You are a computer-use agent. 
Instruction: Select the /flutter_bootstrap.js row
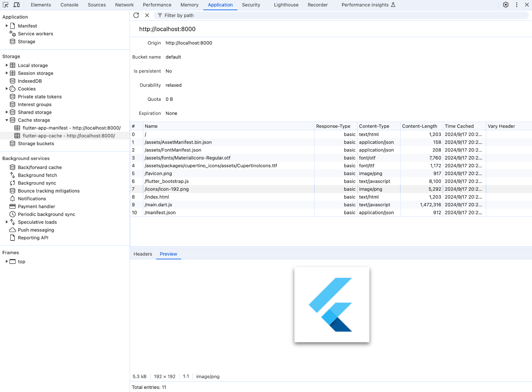click(x=331, y=181)
